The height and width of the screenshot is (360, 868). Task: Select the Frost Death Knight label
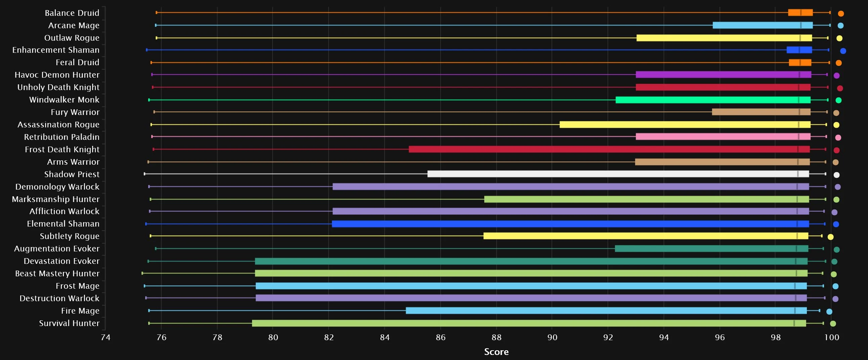click(x=63, y=149)
